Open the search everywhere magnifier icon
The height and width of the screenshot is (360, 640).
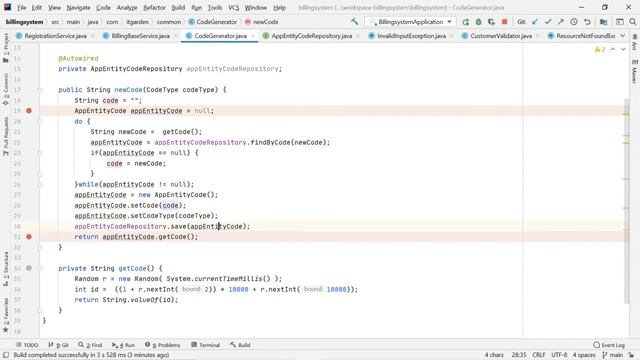(x=633, y=22)
